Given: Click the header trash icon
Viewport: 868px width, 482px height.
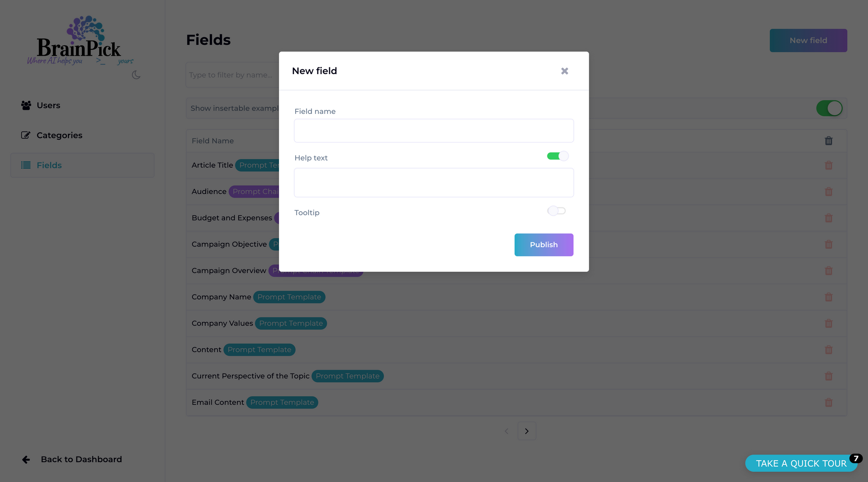Looking at the screenshot, I should pyautogui.click(x=829, y=141).
